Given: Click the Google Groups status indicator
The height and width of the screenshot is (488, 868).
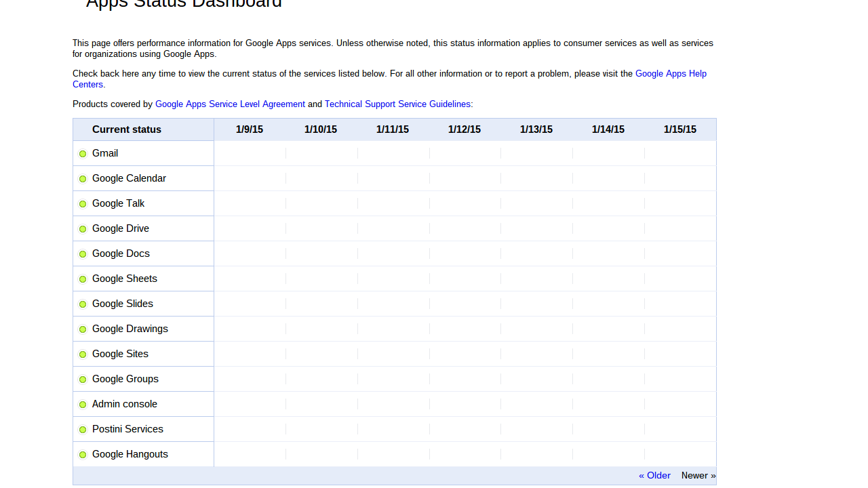Looking at the screenshot, I should [x=83, y=380].
